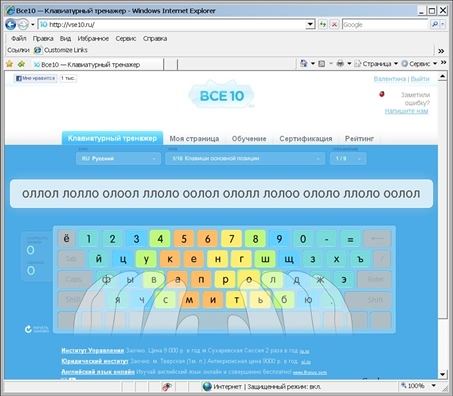Open the Рейтинг tab
453x396 pixels.
pos(359,139)
